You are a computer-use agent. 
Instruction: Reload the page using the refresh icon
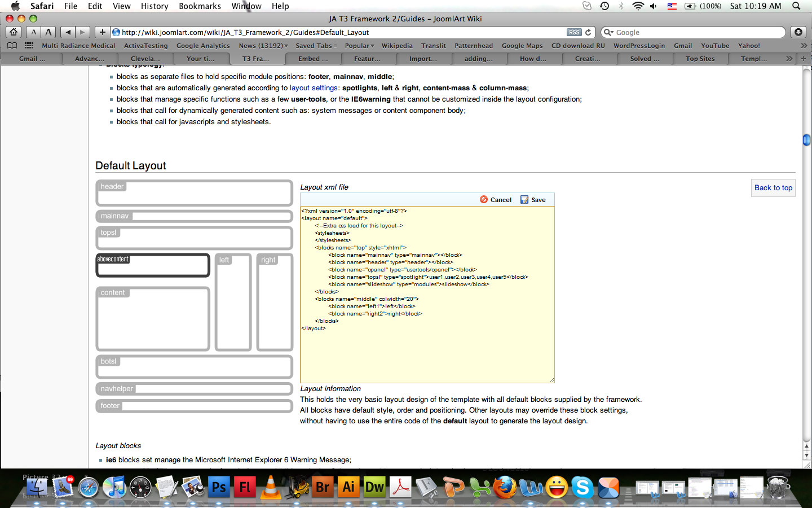(588, 32)
